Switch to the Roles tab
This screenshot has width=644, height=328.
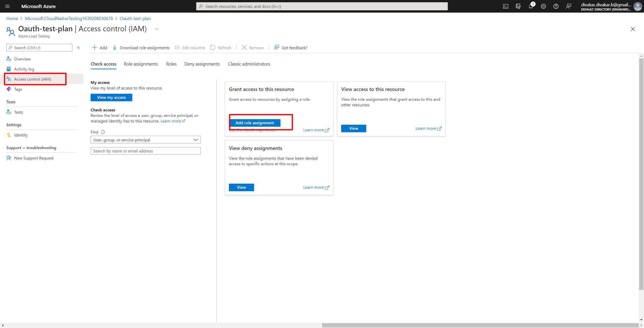(x=171, y=64)
